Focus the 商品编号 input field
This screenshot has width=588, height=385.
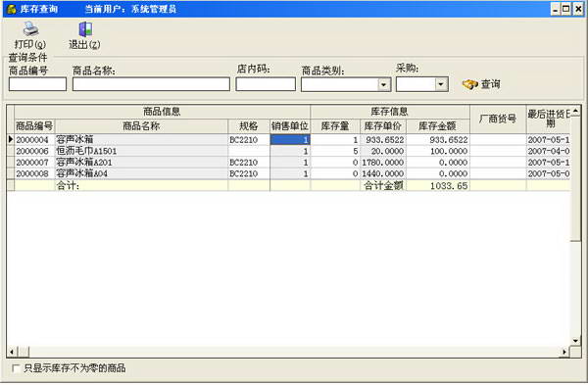[x=37, y=84]
